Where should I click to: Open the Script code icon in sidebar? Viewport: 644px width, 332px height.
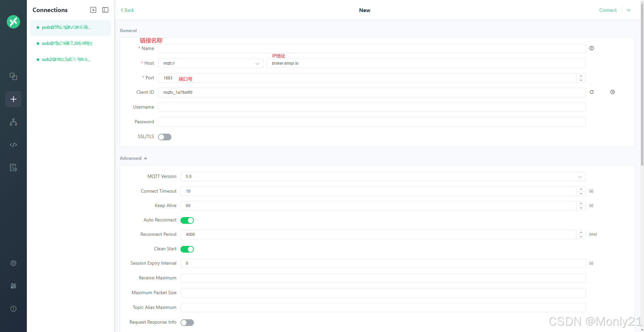[13, 145]
